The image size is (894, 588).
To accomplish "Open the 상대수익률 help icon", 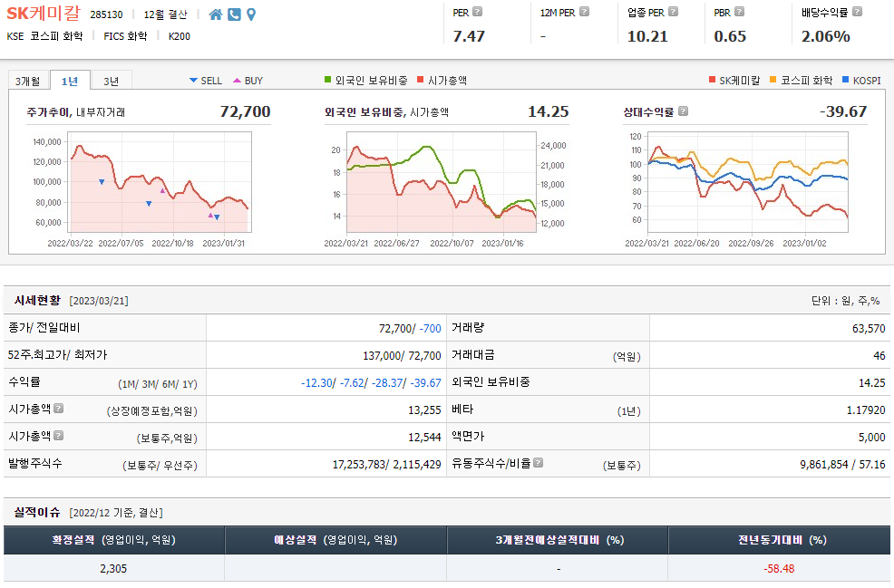I will 683,111.
